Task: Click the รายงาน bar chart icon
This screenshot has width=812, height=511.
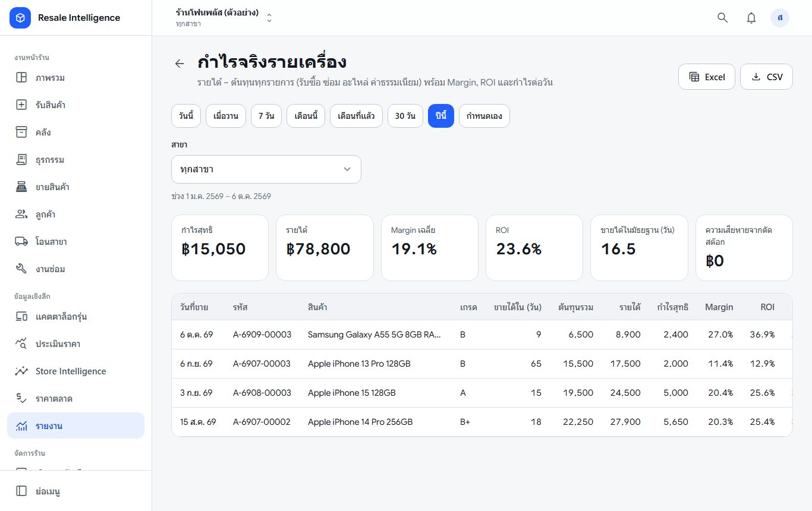Action: point(21,426)
